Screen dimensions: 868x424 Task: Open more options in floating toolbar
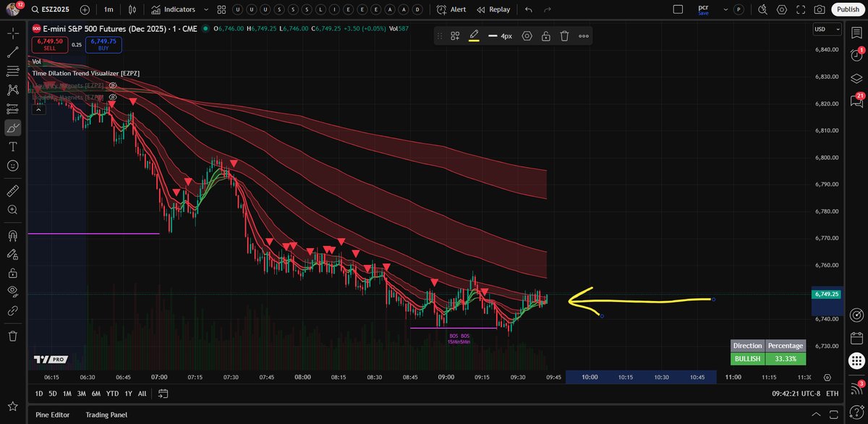click(584, 35)
